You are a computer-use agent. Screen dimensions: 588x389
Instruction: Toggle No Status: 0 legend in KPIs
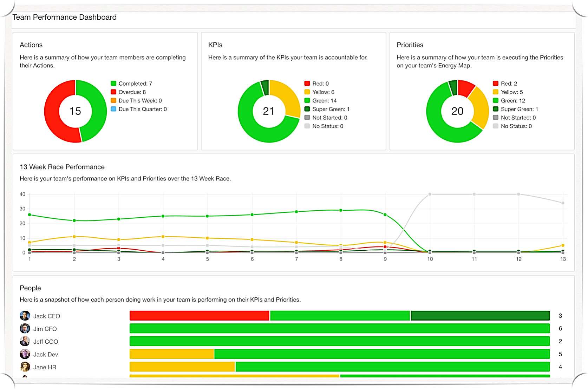(x=324, y=126)
